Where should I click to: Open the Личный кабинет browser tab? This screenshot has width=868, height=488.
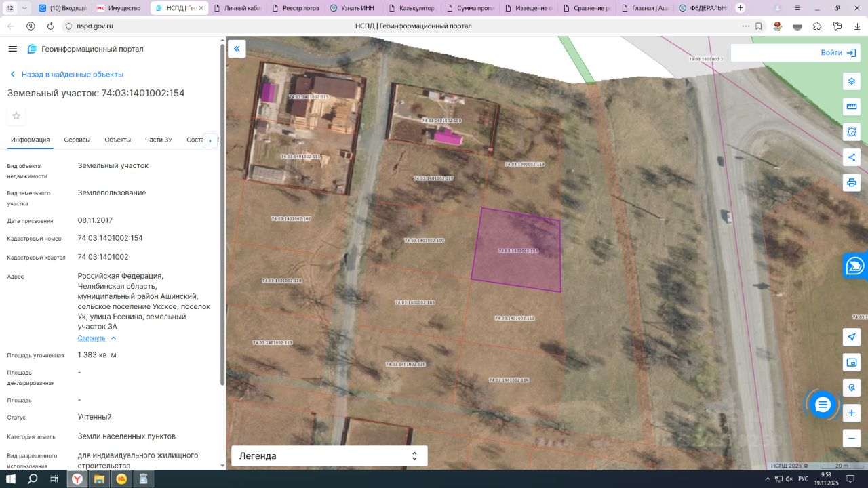237,8
